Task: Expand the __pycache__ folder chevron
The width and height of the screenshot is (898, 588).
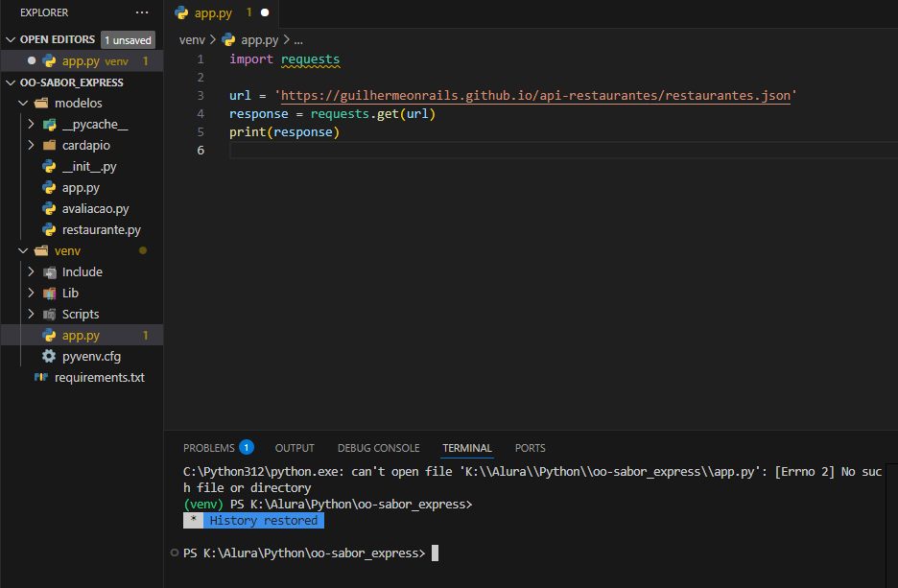Action: [x=31, y=125]
